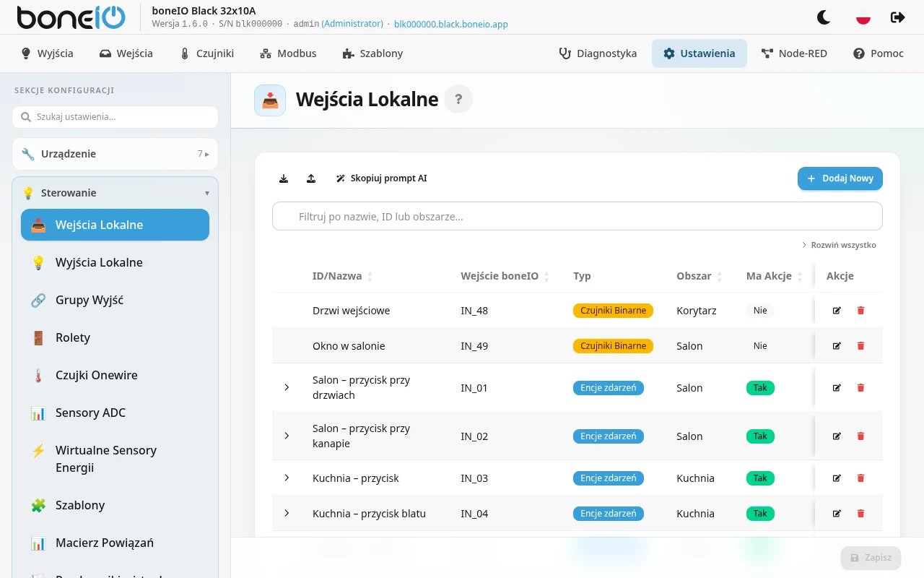Expand the Kuchnia – przycisk row
Image resolution: width=924 pixels, height=578 pixels.
287,478
